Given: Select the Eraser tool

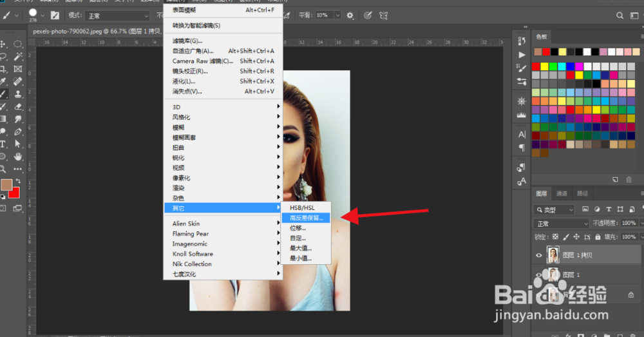Looking at the screenshot, I should (x=17, y=106).
